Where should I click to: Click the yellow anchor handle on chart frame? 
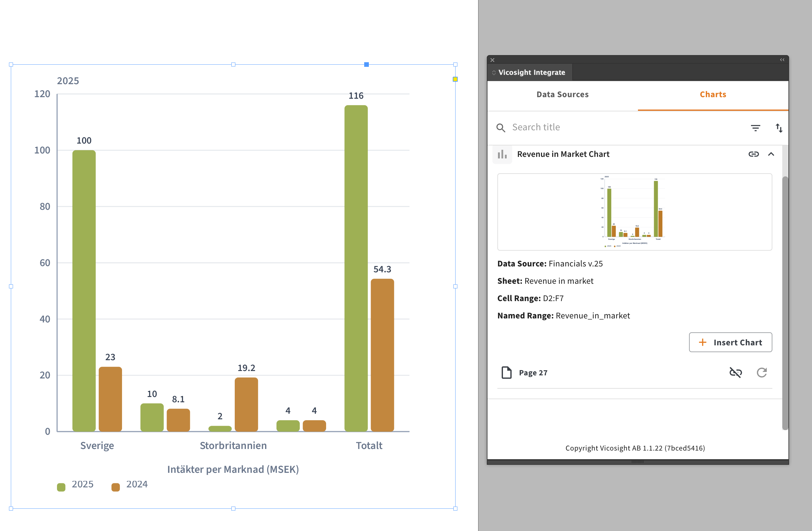(455, 79)
